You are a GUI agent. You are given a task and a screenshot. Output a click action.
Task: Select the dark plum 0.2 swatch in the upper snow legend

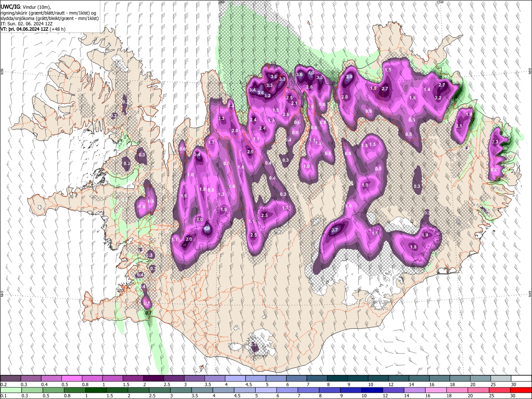pos(10,378)
